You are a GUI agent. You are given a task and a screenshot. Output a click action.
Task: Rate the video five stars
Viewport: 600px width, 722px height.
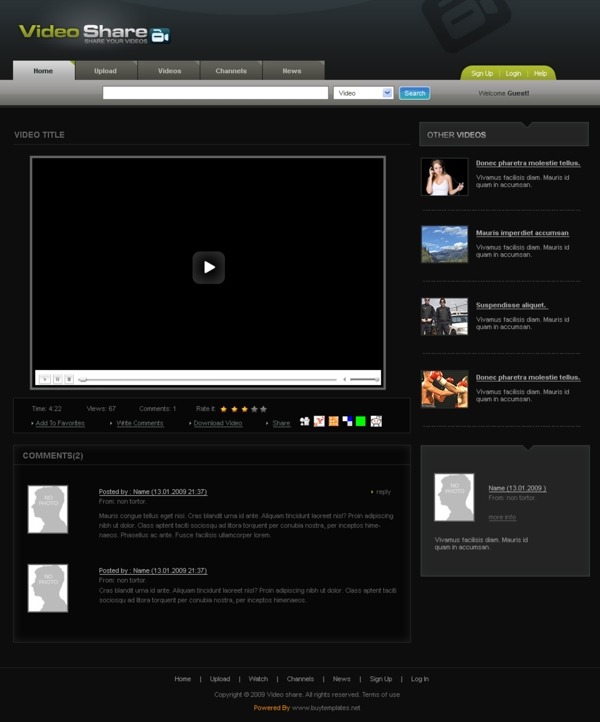pyautogui.click(x=263, y=409)
